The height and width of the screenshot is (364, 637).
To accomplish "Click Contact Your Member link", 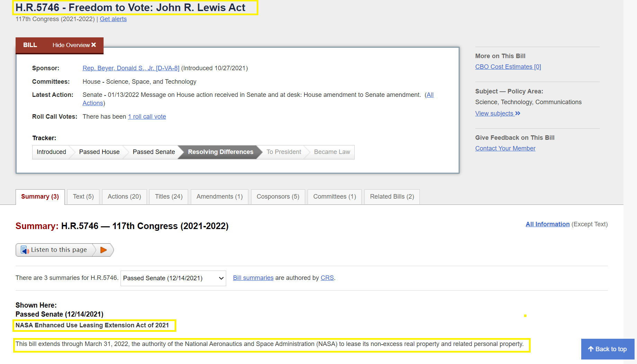I will (x=505, y=148).
